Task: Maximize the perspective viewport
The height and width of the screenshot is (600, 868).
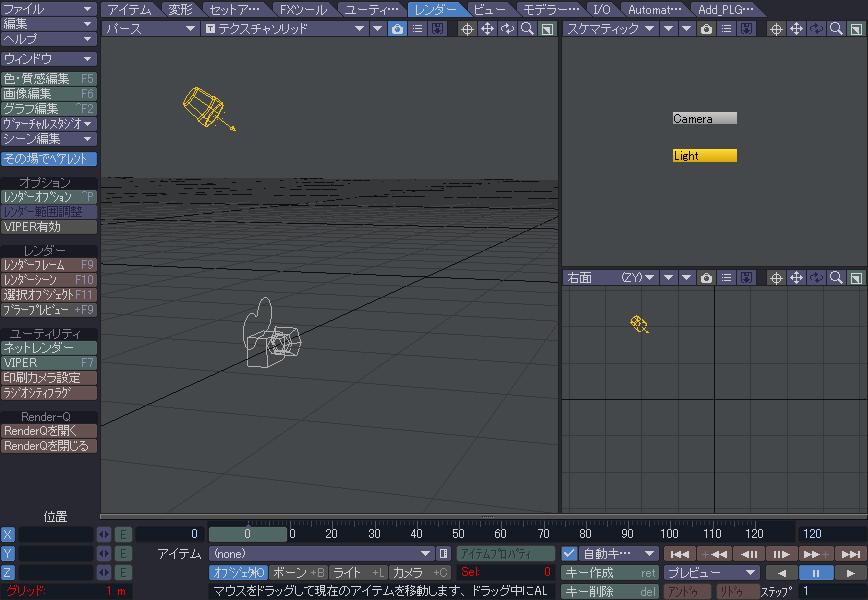Action: (x=547, y=29)
